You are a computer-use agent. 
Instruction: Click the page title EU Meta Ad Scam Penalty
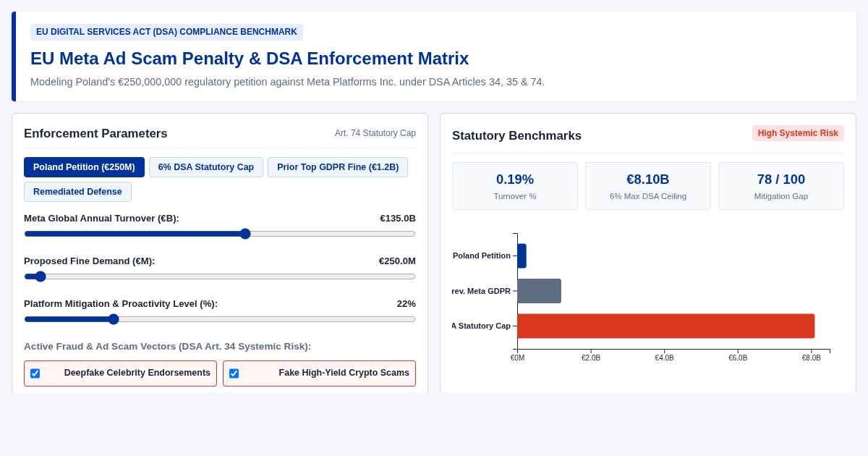[250, 59]
